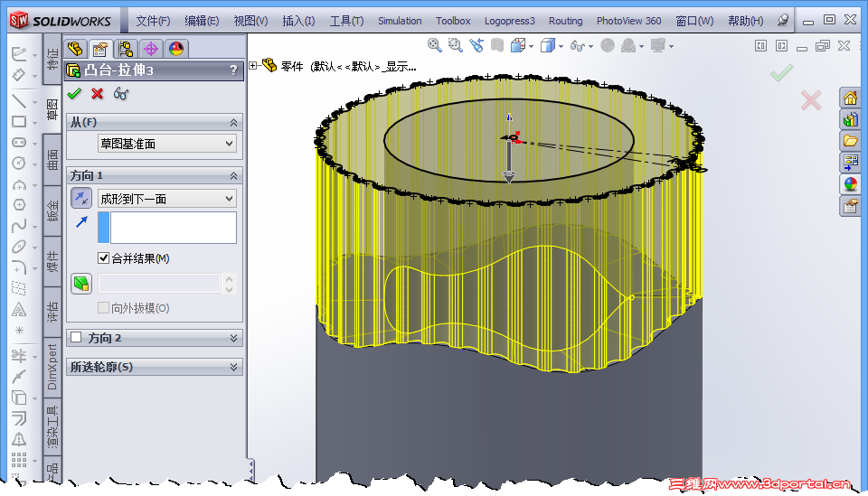Switch to the 评估 command tab
The width and height of the screenshot is (868, 496).
52,312
